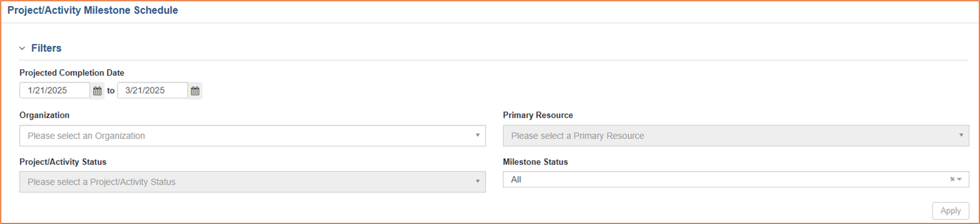Clear the Milestone Status selection with the x

click(952, 179)
